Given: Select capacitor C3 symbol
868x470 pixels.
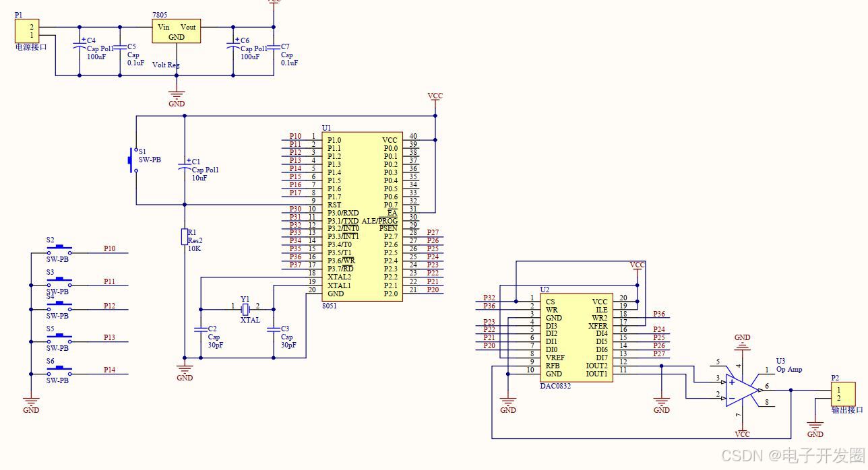Looking at the screenshot, I should pyautogui.click(x=273, y=329).
